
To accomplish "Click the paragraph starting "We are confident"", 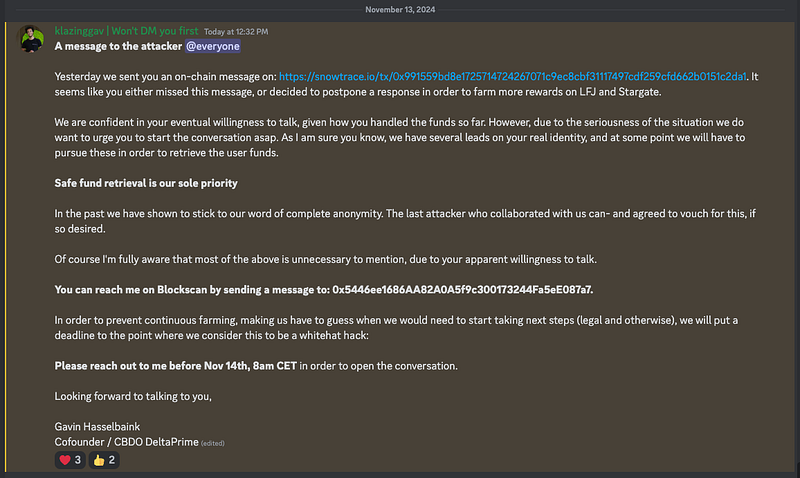I will (400, 132).
